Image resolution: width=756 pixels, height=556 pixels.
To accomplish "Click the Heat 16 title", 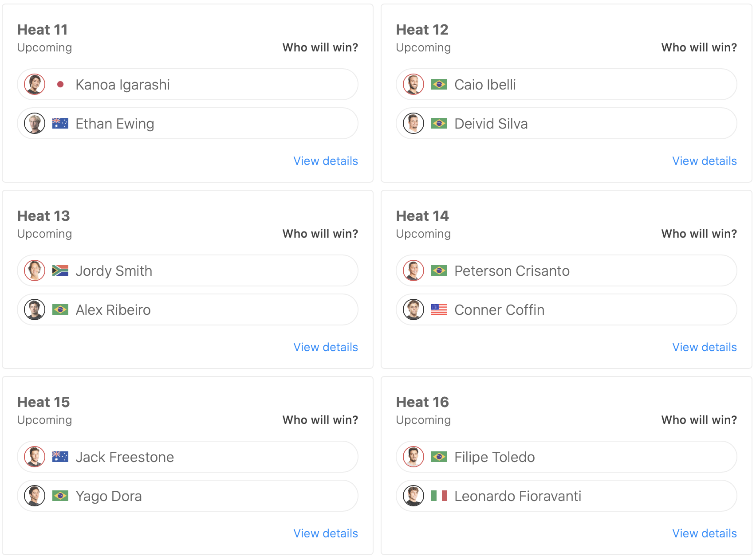I will click(x=422, y=402).
